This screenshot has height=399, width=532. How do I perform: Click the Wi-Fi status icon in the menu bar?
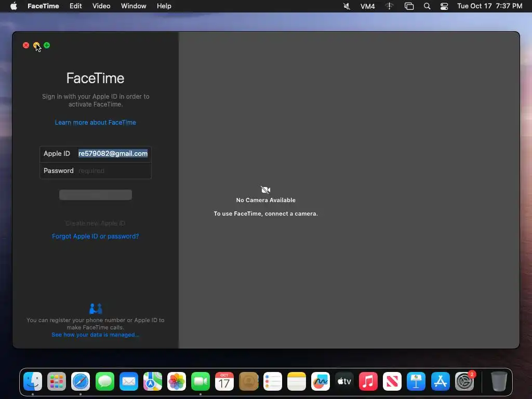(389, 6)
